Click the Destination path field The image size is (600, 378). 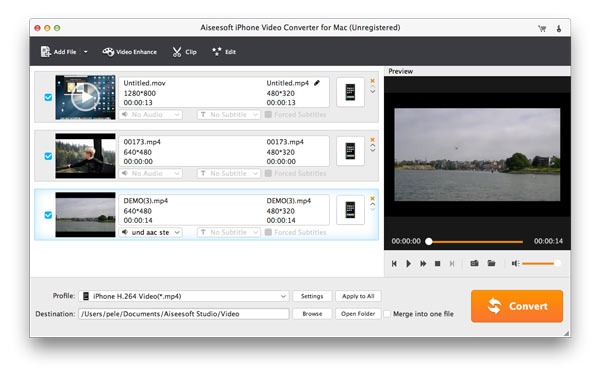pyautogui.click(x=184, y=314)
